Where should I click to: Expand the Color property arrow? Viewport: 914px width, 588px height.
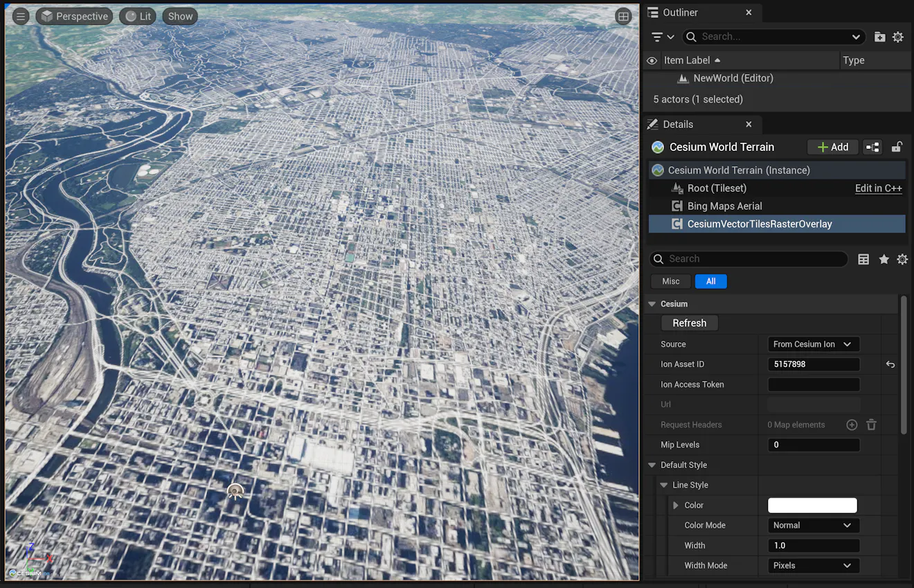676,506
